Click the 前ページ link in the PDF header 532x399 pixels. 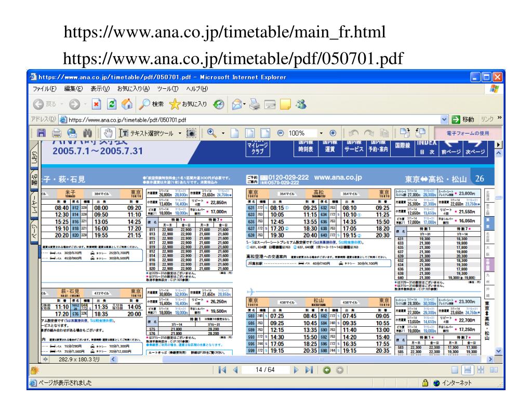point(451,149)
